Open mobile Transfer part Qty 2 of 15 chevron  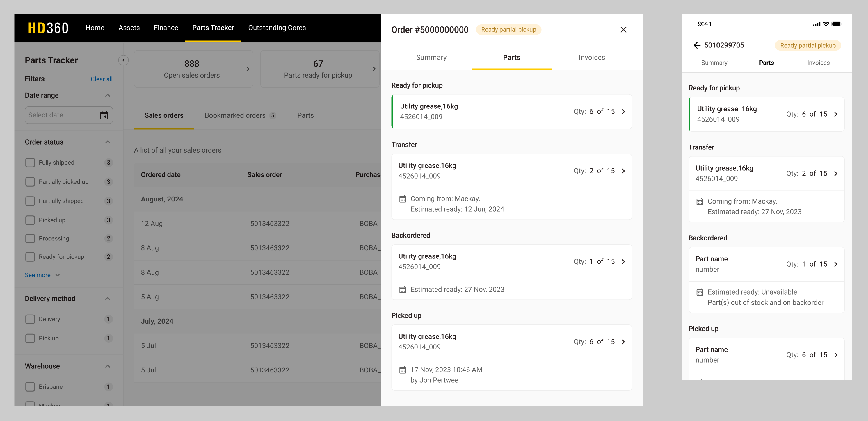[836, 174]
